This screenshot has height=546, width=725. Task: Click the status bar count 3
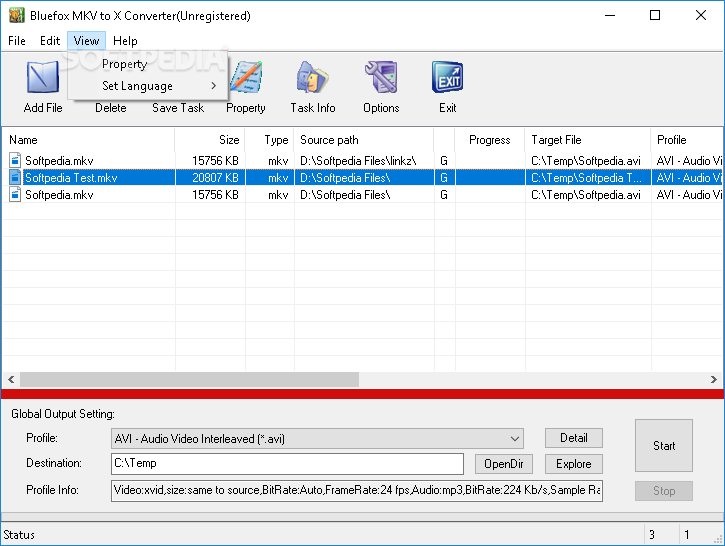coord(652,535)
